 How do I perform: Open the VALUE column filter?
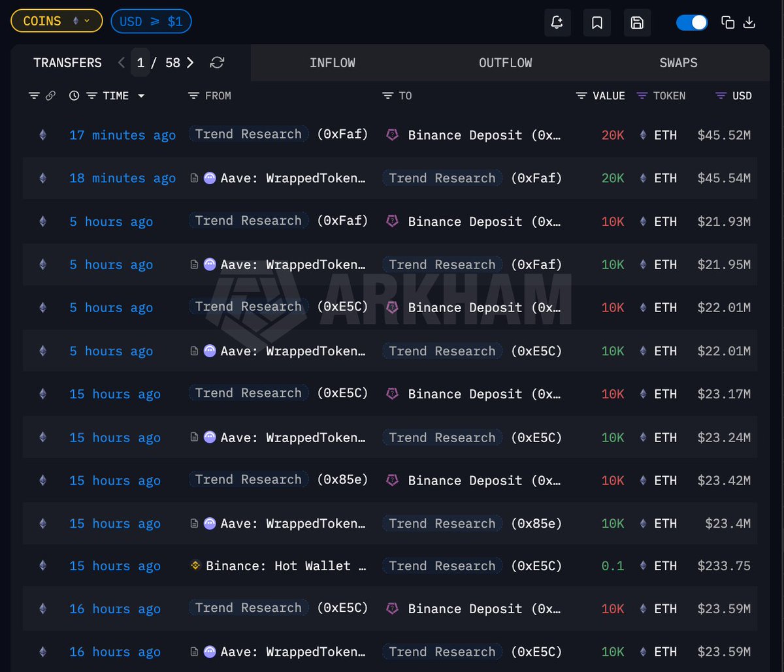581,96
